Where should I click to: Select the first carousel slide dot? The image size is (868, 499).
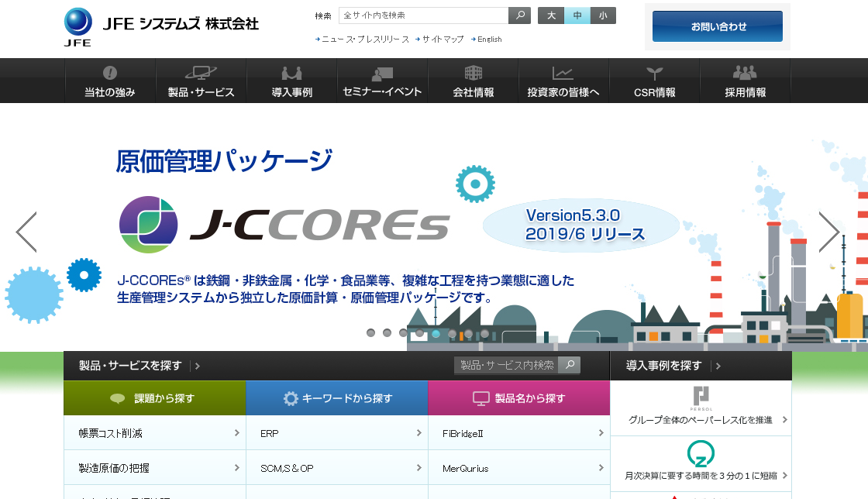[371, 333]
